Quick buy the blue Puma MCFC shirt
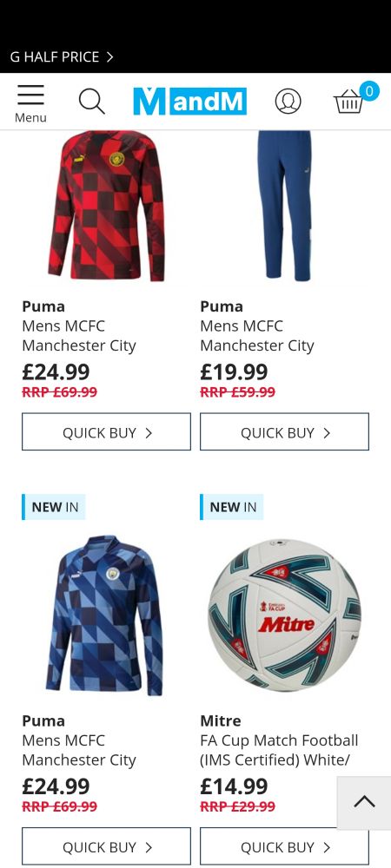 pyautogui.click(x=106, y=846)
